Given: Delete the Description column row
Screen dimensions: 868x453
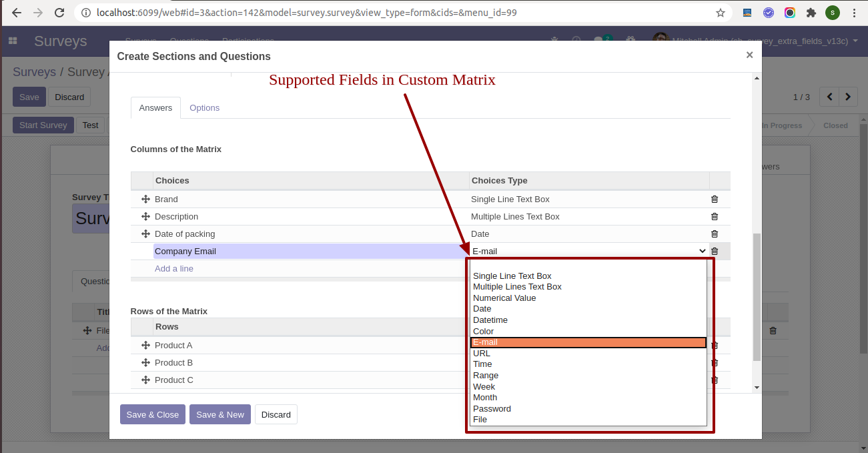Looking at the screenshot, I should coord(715,217).
